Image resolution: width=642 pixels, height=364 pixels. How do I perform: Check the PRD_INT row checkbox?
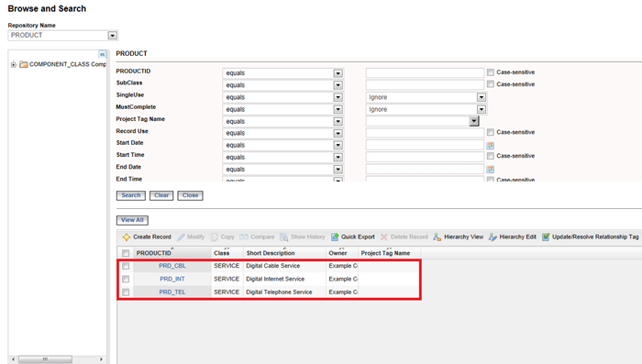click(126, 280)
